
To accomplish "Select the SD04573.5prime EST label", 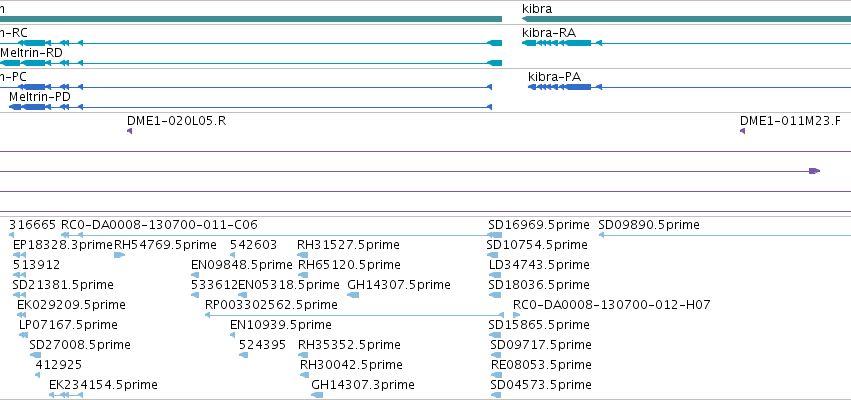I will [x=541, y=385].
